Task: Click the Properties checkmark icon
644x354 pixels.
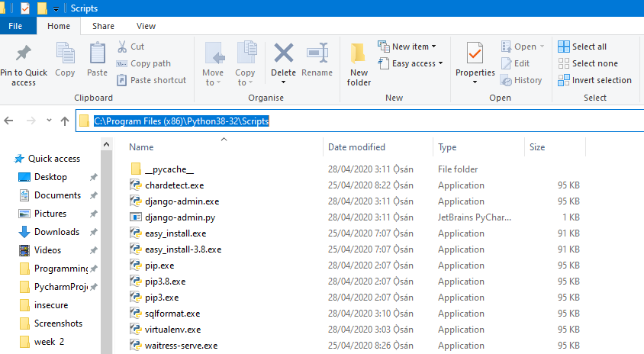Action: pos(475,53)
